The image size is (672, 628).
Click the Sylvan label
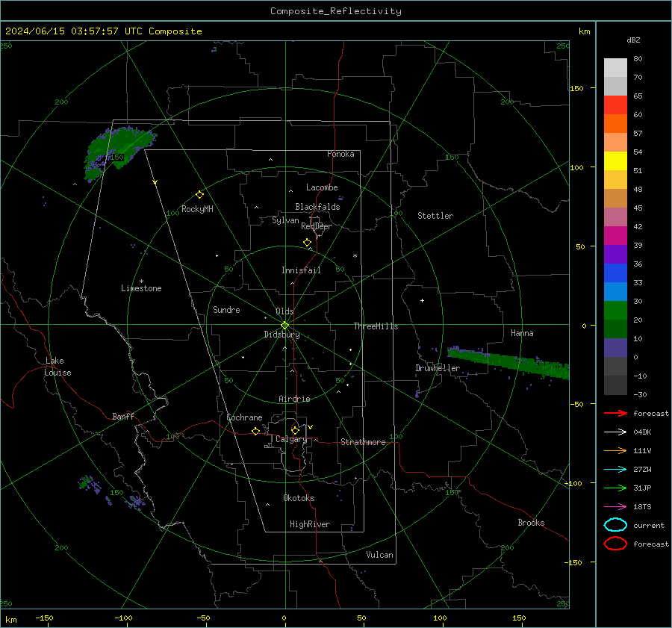click(x=285, y=220)
